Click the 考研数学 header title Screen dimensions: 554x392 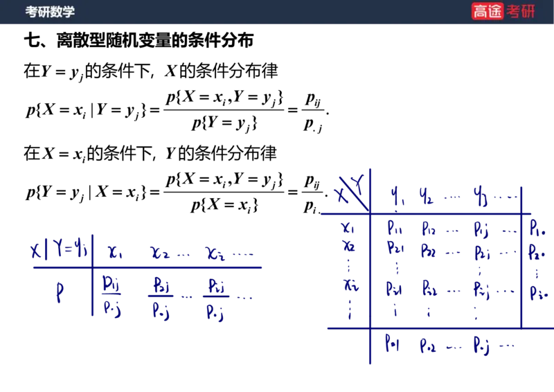[x=50, y=12]
